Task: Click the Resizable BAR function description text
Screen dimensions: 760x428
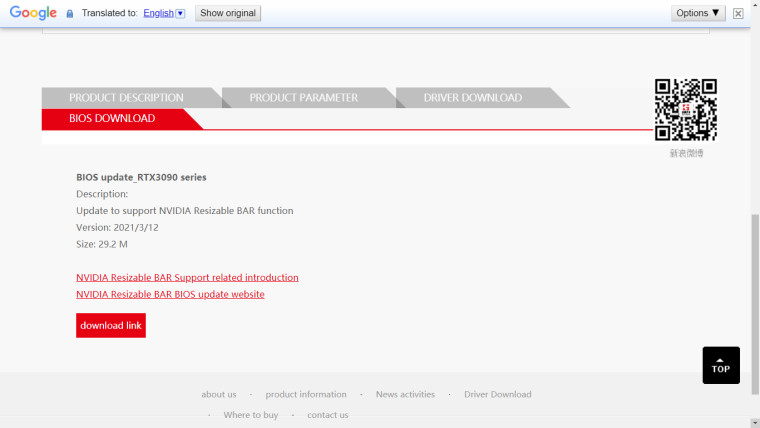Action: 185,210
